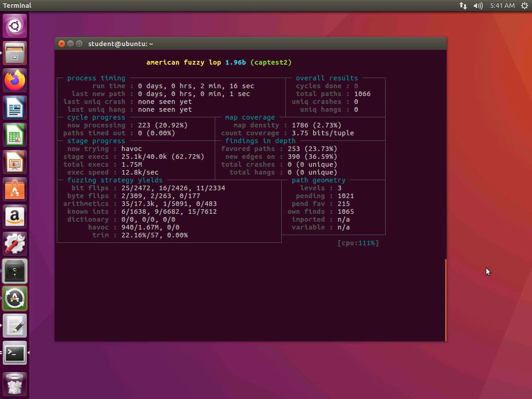Open the sound volume indicator menu

coord(478,6)
